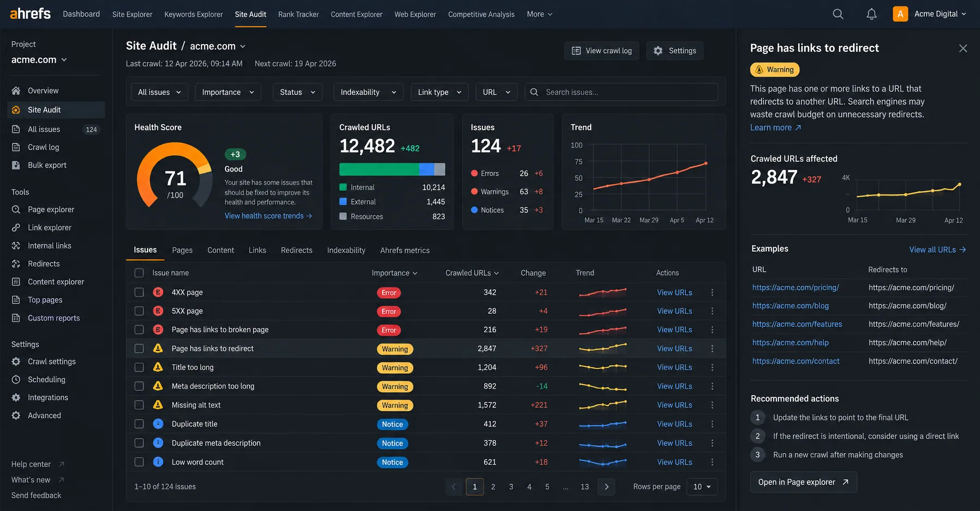Open the Importance filter dropdown
Image resolution: width=980 pixels, height=511 pixels.
click(228, 92)
